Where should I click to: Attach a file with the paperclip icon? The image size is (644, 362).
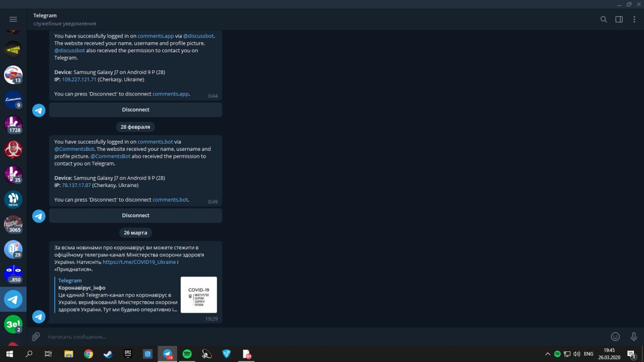pos(36,336)
